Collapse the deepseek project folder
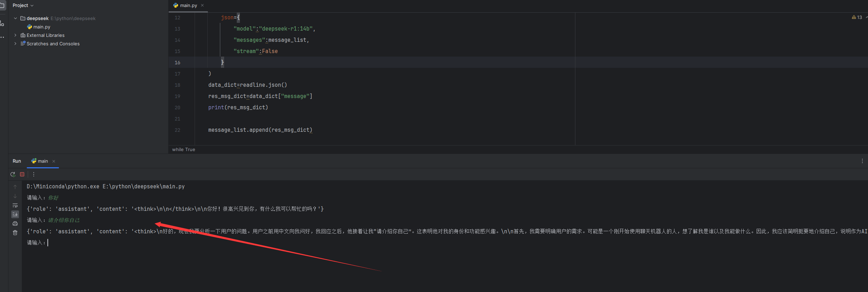 click(15, 18)
